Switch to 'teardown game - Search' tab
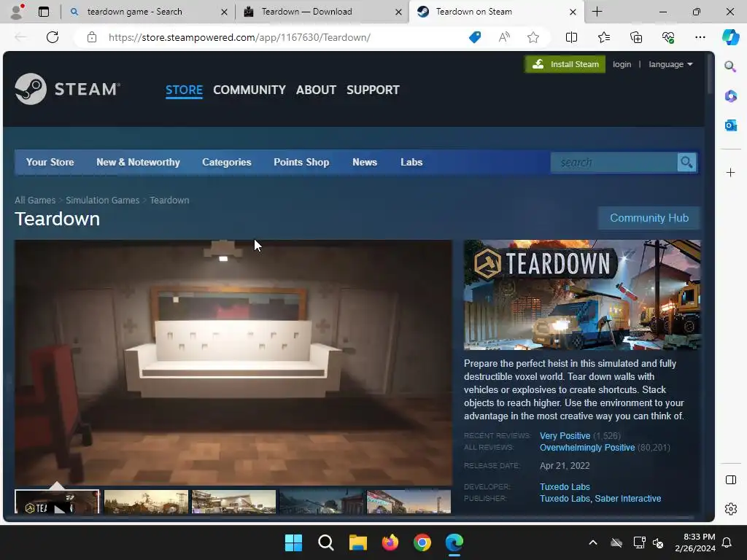Image resolution: width=747 pixels, height=560 pixels. (149, 12)
